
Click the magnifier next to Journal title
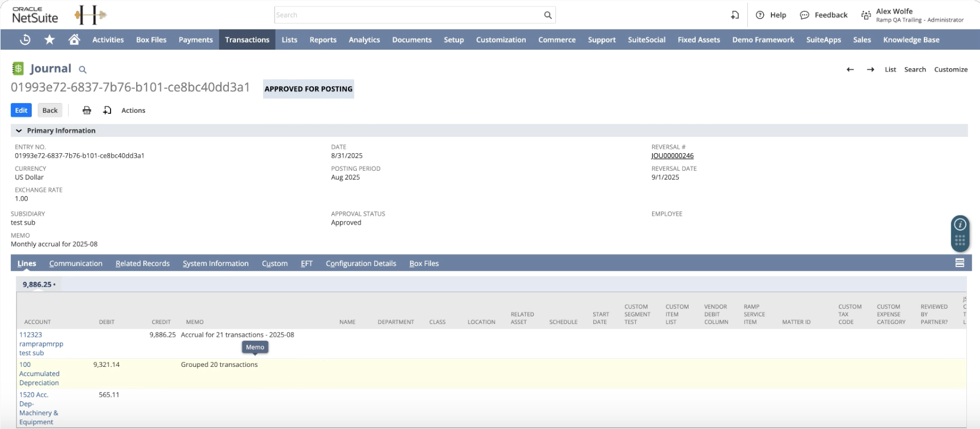click(83, 70)
